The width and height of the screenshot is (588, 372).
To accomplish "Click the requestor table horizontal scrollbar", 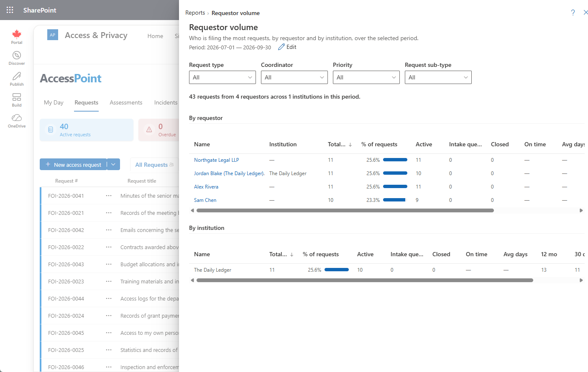I will click(345, 211).
